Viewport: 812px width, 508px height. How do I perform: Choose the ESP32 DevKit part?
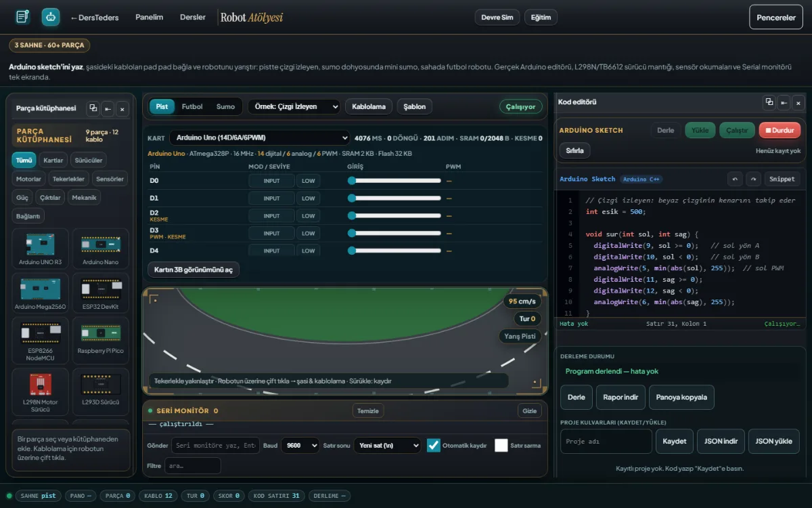(101, 293)
